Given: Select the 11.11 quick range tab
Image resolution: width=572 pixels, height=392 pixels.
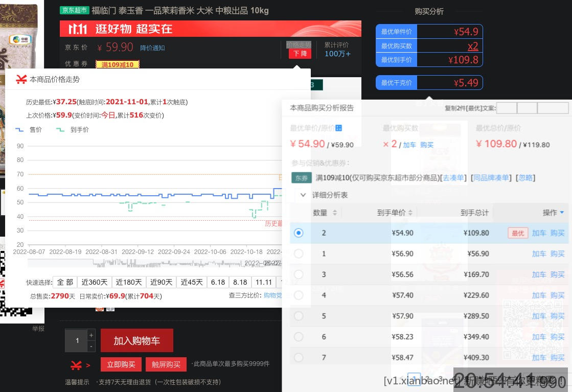Looking at the screenshot, I should pyautogui.click(x=264, y=282).
